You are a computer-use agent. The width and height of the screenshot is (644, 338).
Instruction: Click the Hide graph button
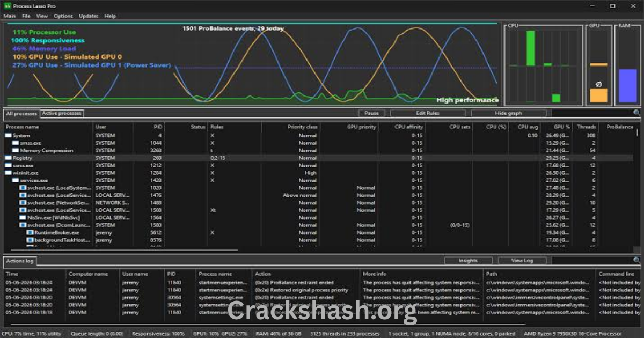tap(508, 113)
